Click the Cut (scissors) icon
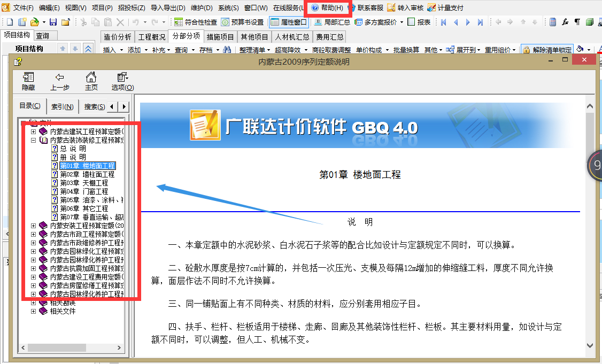 [x=83, y=22]
